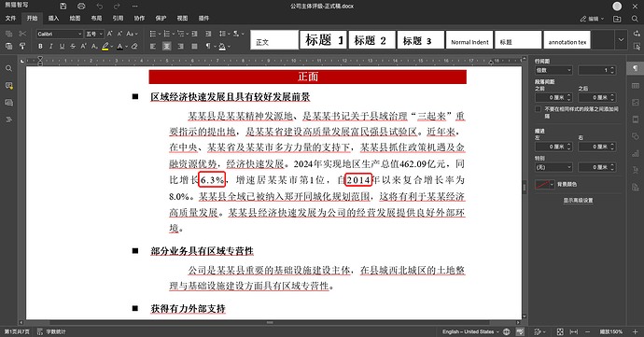The height and width of the screenshot is (337, 644).
Task: Open the 背景颜色 color swatch
Action: coord(545,184)
